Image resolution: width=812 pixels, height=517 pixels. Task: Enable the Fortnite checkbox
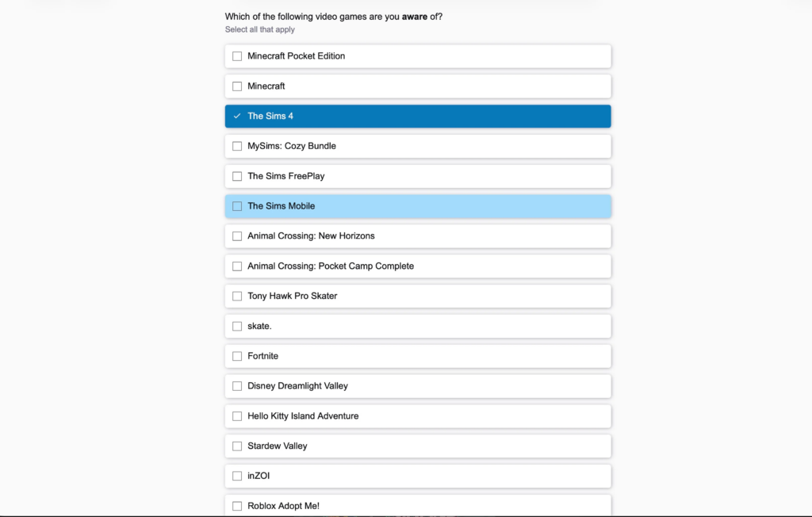[237, 356]
